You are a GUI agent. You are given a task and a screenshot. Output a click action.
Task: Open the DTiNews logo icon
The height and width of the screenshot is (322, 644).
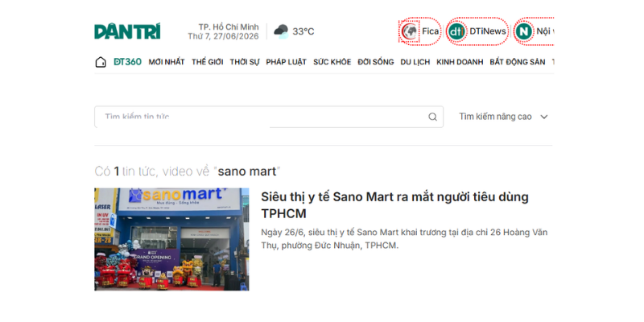point(456,31)
